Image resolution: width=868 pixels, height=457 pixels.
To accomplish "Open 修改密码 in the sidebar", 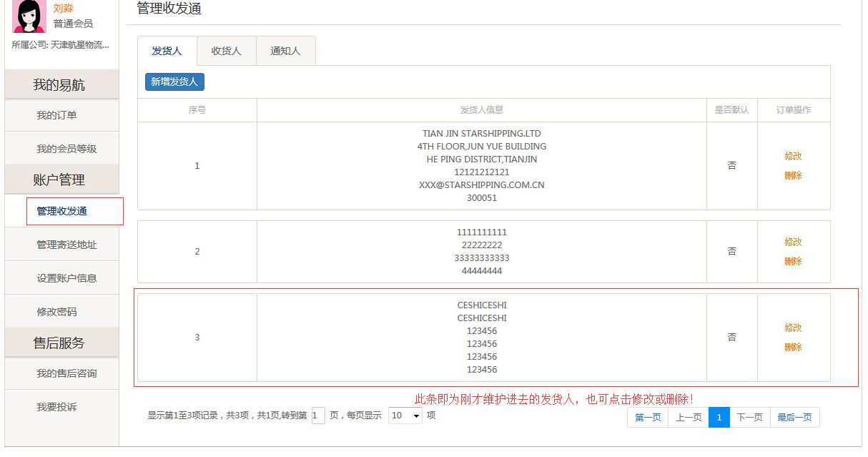I will (x=57, y=312).
